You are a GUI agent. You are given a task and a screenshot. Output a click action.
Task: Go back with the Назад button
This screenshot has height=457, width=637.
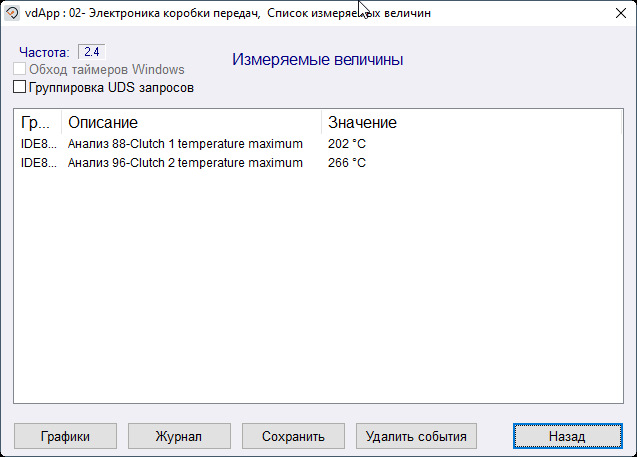[566, 436]
